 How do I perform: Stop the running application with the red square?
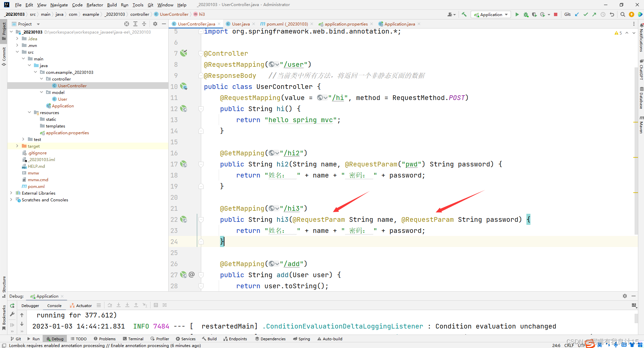pos(556,14)
